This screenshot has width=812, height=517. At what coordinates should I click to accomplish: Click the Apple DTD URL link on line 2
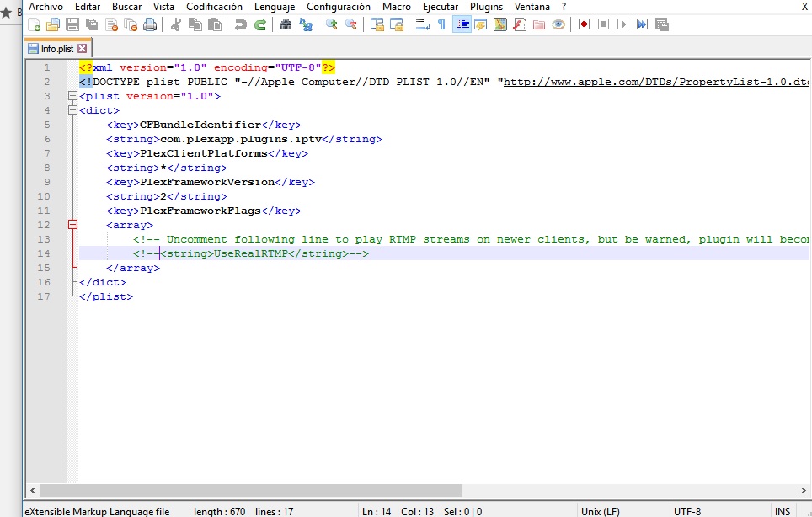pos(657,82)
